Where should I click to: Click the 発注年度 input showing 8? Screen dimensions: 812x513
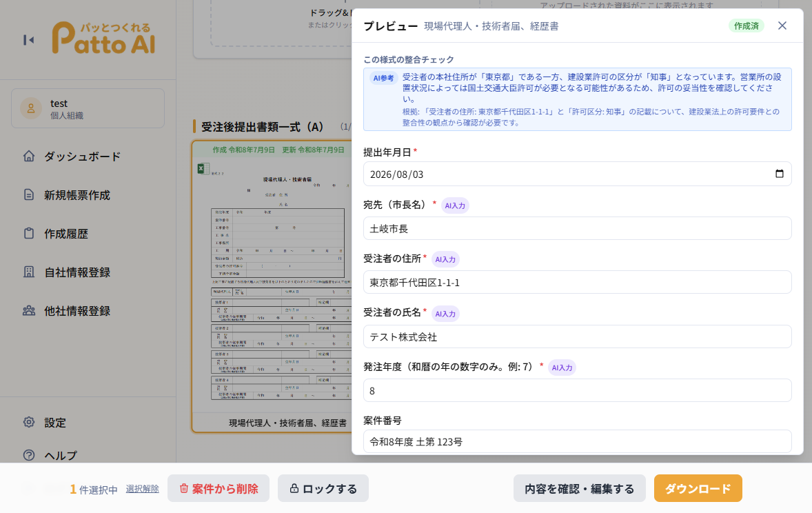[578, 391]
